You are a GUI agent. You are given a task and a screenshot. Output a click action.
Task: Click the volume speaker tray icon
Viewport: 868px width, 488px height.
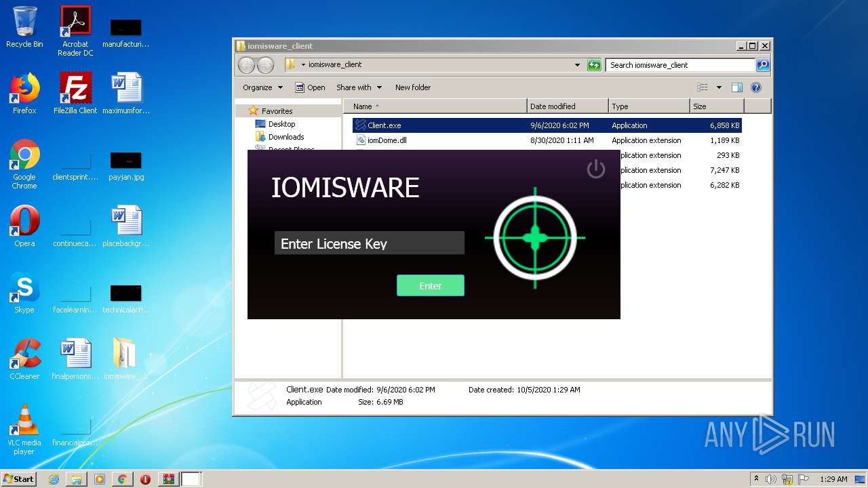pyautogui.click(x=771, y=479)
